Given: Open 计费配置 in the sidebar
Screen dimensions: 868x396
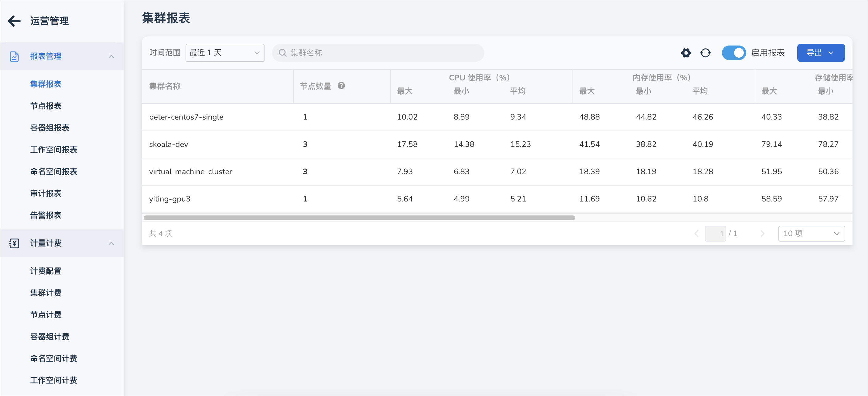Looking at the screenshot, I should [x=46, y=271].
